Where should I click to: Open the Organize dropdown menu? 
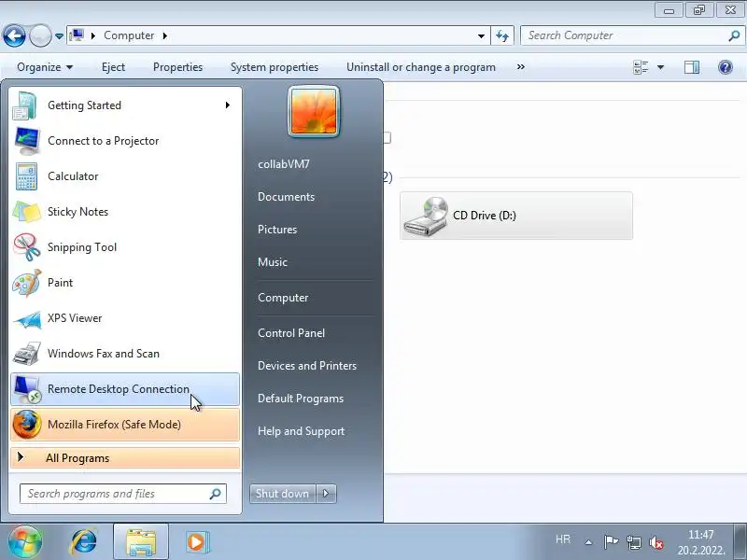pyautogui.click(x=45, y=67)
